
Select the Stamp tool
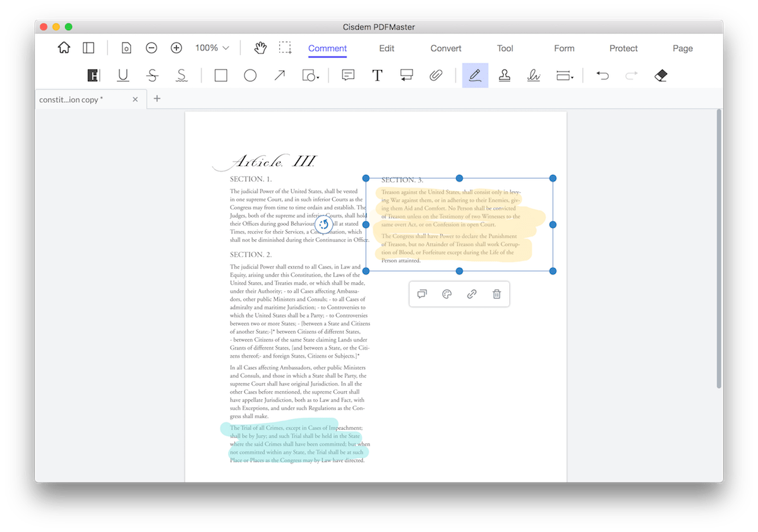504,76
